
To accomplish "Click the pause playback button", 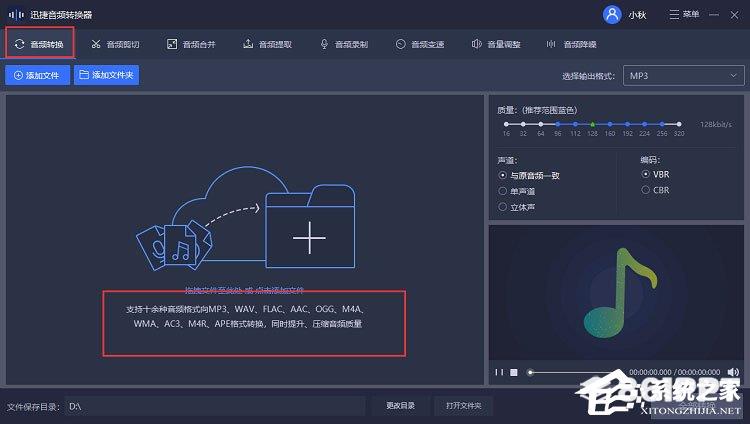I will pyautogui.click(x=499, y=372).
